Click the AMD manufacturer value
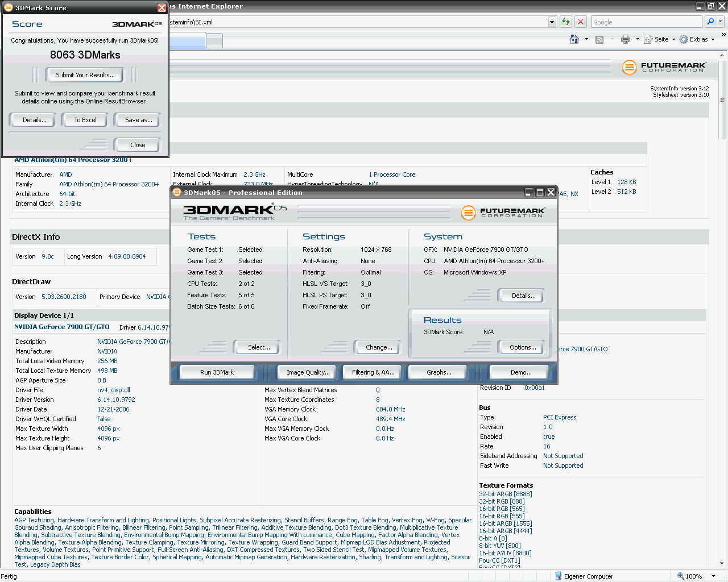Screen dimensions: 728x582 65,174
